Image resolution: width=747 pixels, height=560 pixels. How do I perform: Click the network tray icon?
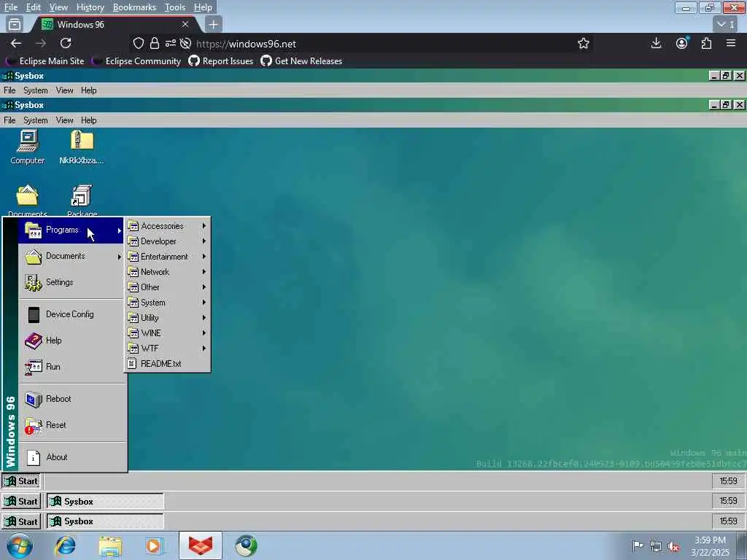coord(656,547)
